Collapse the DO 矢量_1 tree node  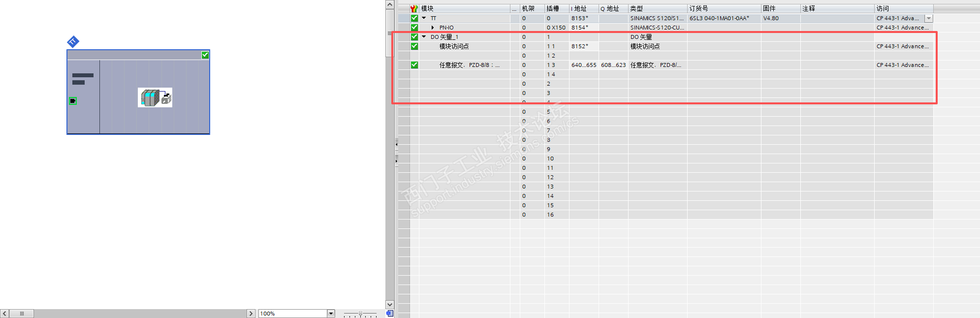click(424, 37)
